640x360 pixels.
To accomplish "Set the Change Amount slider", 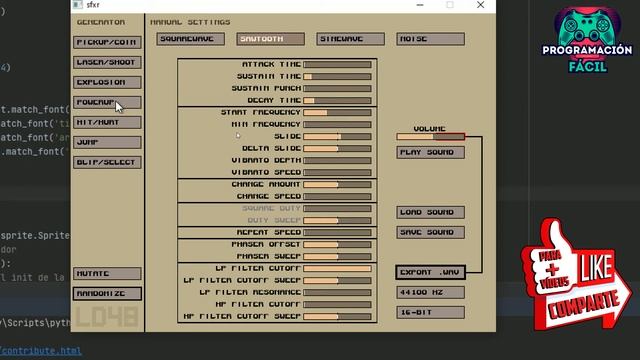I will tap(338, 184).
